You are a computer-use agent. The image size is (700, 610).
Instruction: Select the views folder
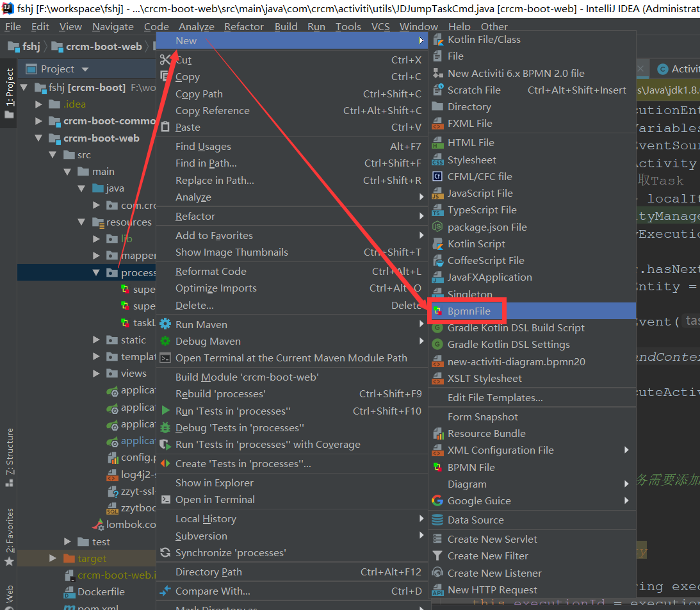[133, 374]
